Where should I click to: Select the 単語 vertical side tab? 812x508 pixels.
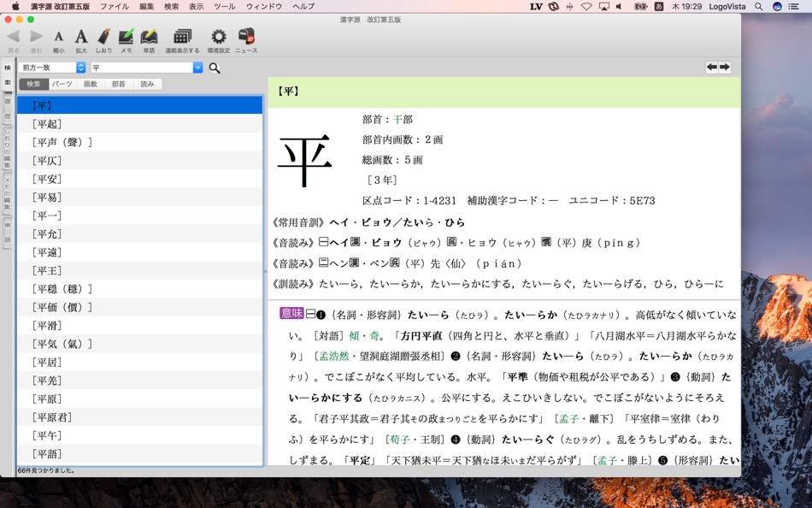[7, 233]
